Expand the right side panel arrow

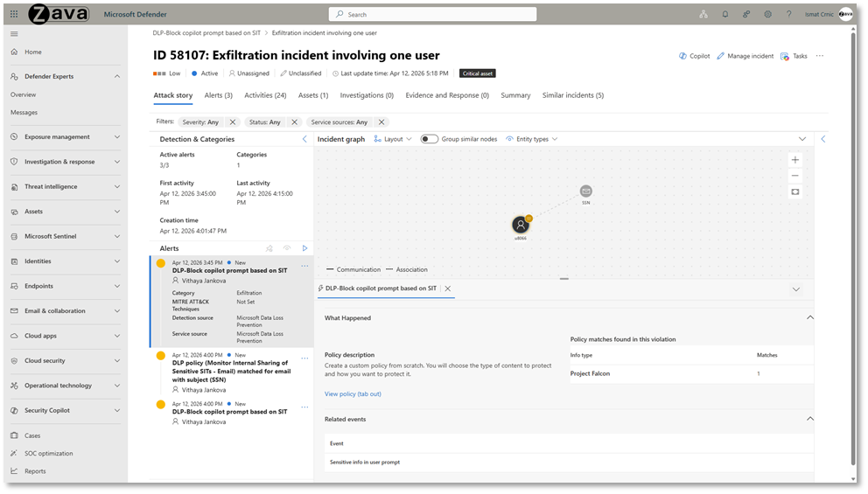[823, 139]
